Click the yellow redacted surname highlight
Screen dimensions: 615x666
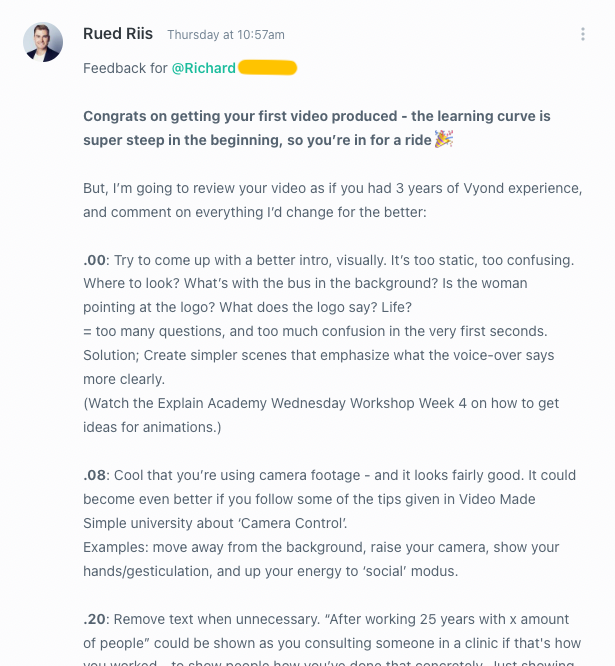[x=268, y=68]
